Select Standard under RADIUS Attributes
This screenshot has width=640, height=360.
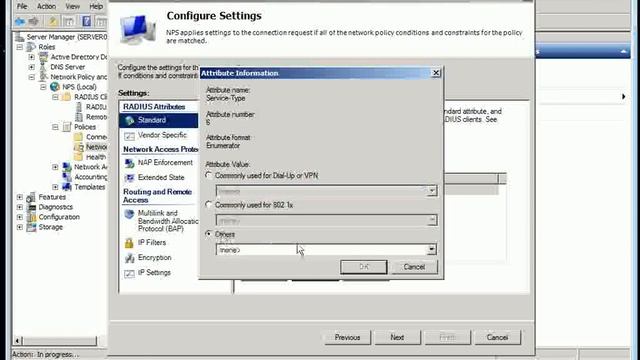159,120
